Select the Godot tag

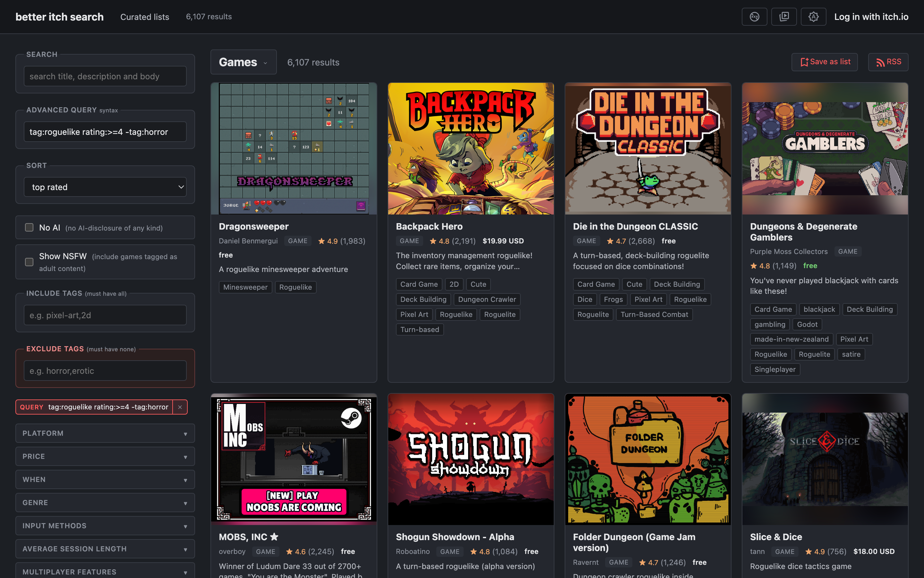(807, 324)
